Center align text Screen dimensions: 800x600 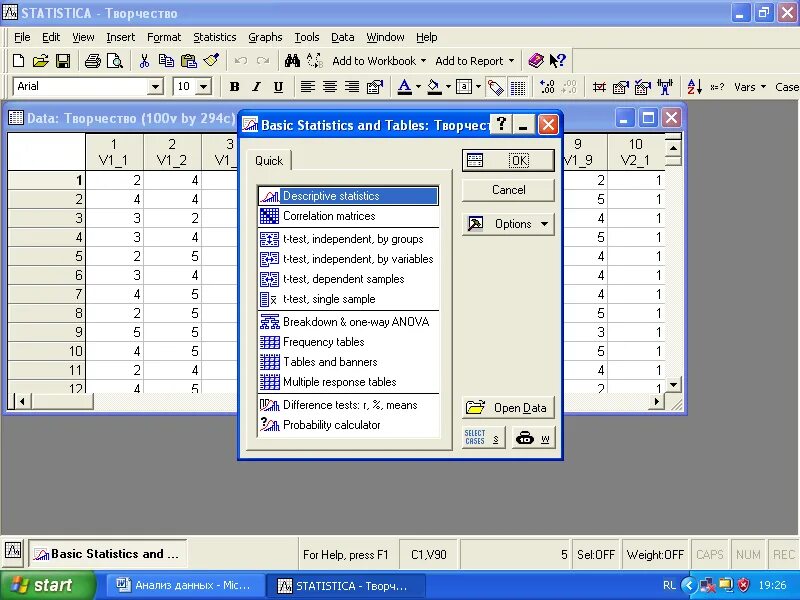click(330, 87)
